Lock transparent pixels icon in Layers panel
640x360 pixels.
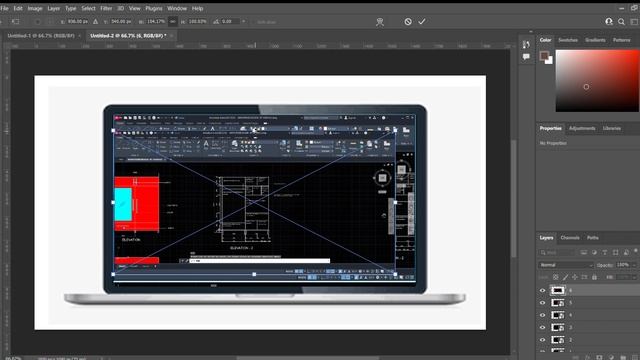point(556,277)
